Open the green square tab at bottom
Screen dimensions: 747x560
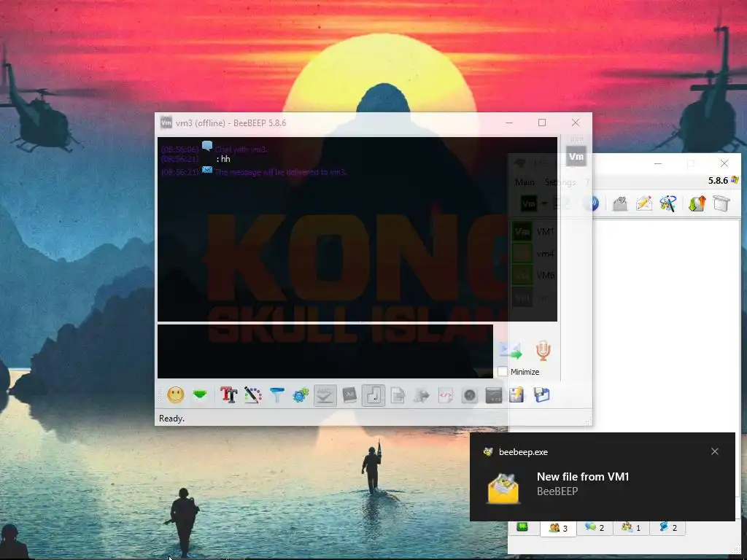522,526
